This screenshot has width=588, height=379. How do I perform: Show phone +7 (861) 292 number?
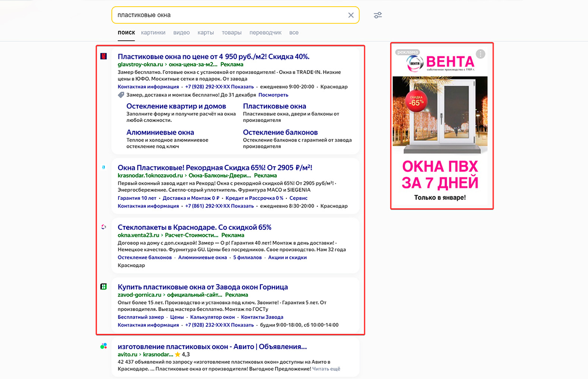click(220, 206)
